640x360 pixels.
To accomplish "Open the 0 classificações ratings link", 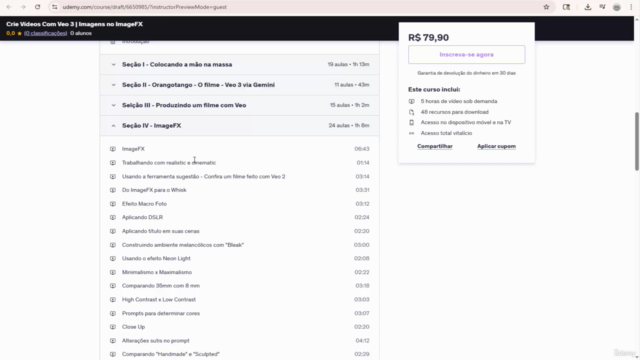I will pos(45,33).
